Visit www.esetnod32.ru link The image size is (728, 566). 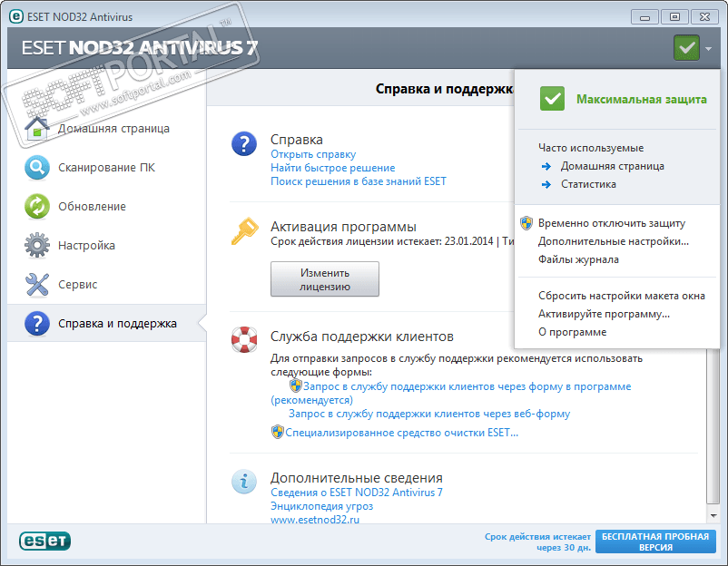pyautogui.click(x=315, y=520)
